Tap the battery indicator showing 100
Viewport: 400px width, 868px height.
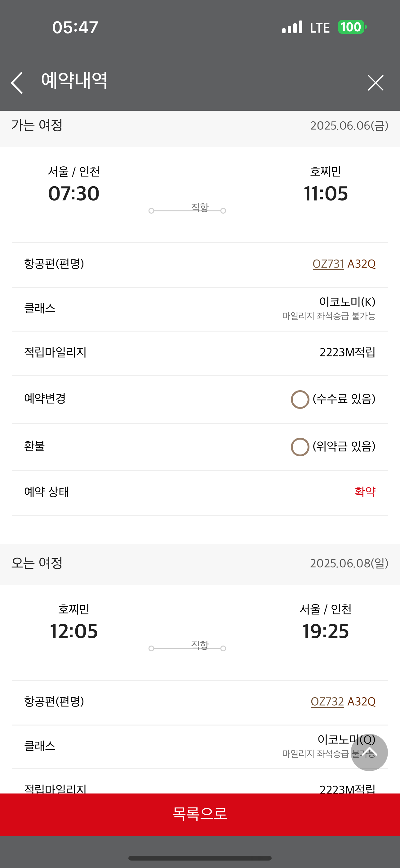(352, 27)
